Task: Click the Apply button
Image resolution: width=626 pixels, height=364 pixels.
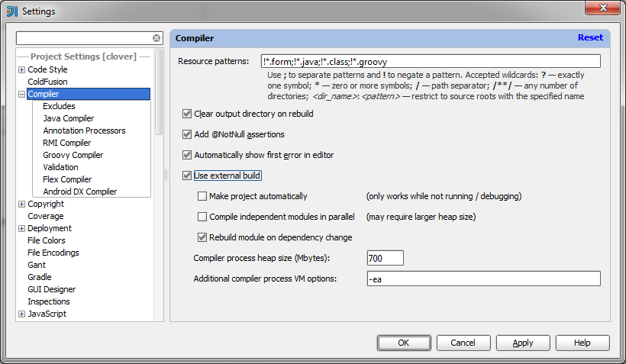Action: (523, 343)
